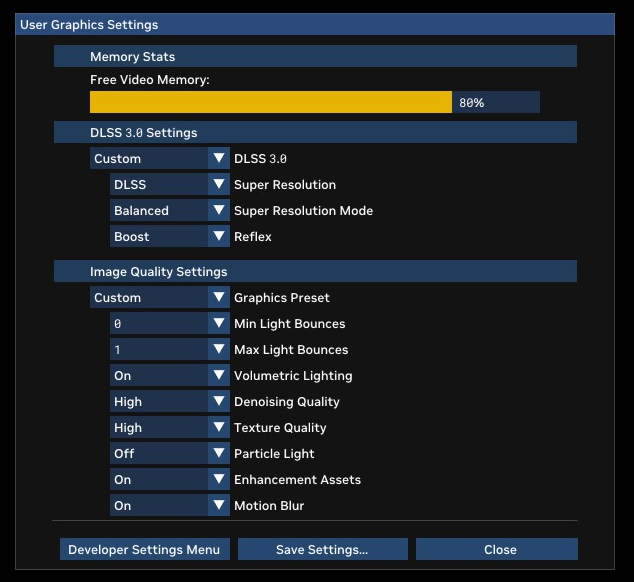
Task: Select the Image Quality Settings section header
Action: pyautogui.click(x=315, y=271)
